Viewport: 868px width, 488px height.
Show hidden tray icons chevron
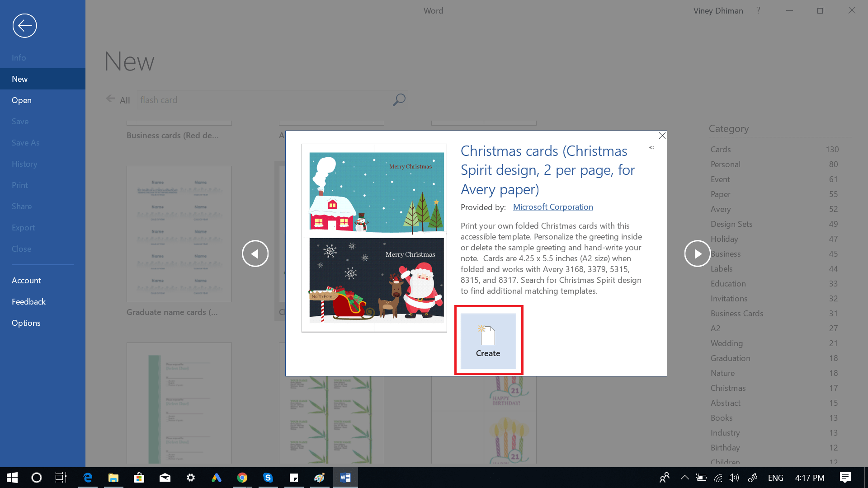[x=685, y=478]
